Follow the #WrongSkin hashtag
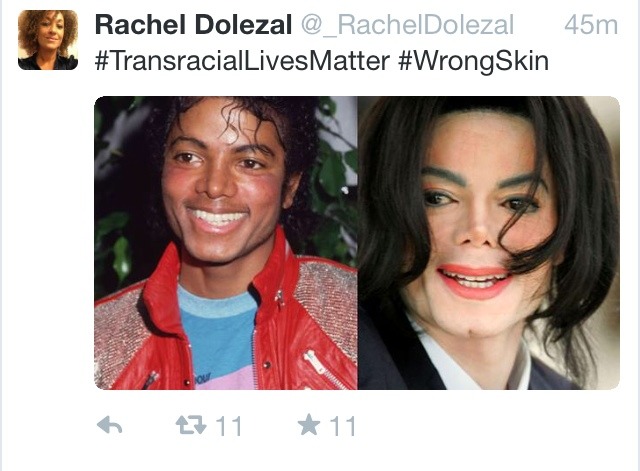Image resolution: width=640 pixels, height=471 pixels. point(473,61)
